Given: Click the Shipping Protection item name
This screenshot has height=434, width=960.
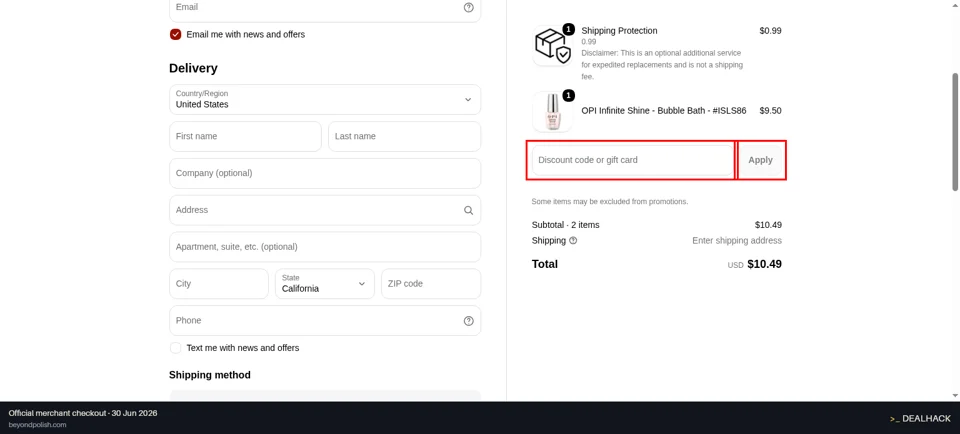Looking at the screenshot, I should tap(619, 31).
